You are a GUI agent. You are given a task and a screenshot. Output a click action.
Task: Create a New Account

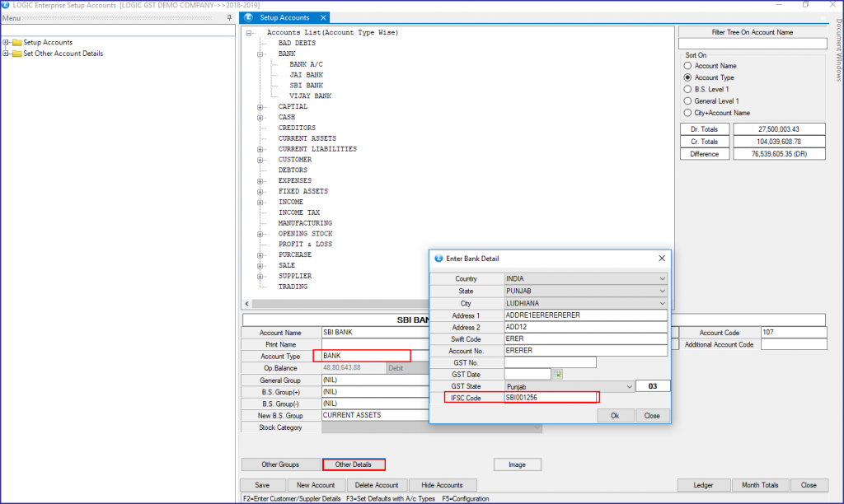tap(316, 484)
